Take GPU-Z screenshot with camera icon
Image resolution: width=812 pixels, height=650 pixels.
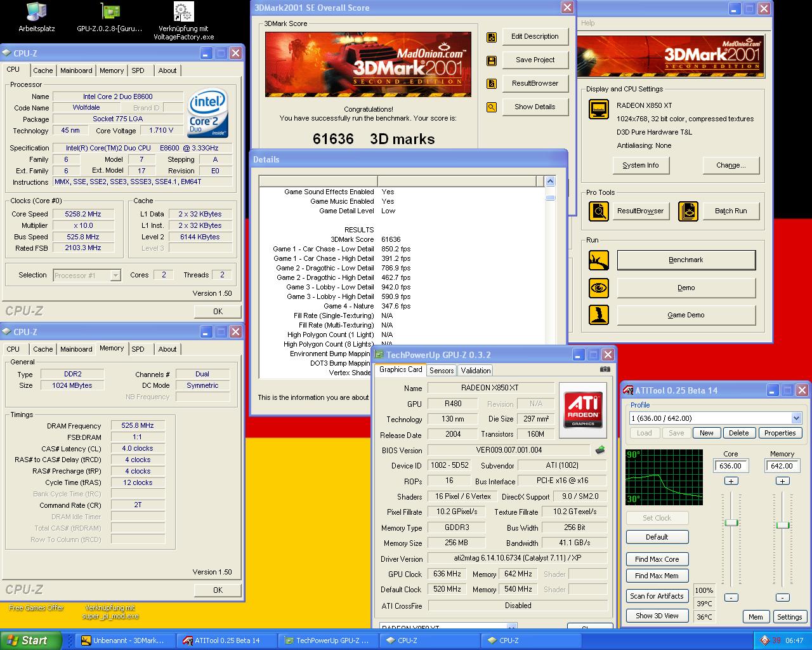point(605,369)
